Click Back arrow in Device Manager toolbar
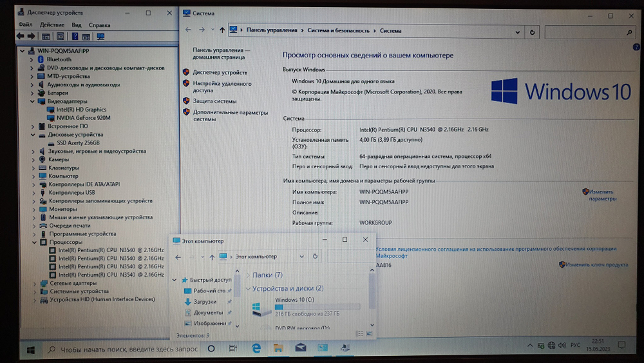This screenshot has height=363, width=644. [x=20, y=36]
